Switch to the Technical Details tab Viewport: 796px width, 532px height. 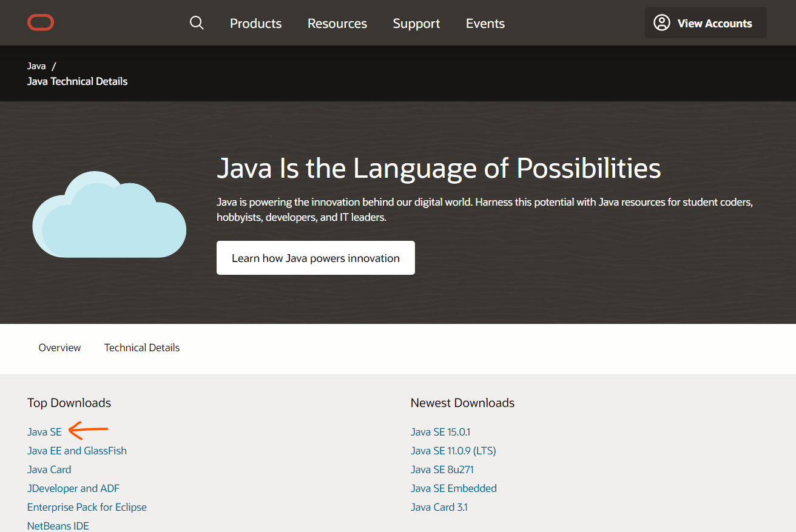[x=142, y=348]
